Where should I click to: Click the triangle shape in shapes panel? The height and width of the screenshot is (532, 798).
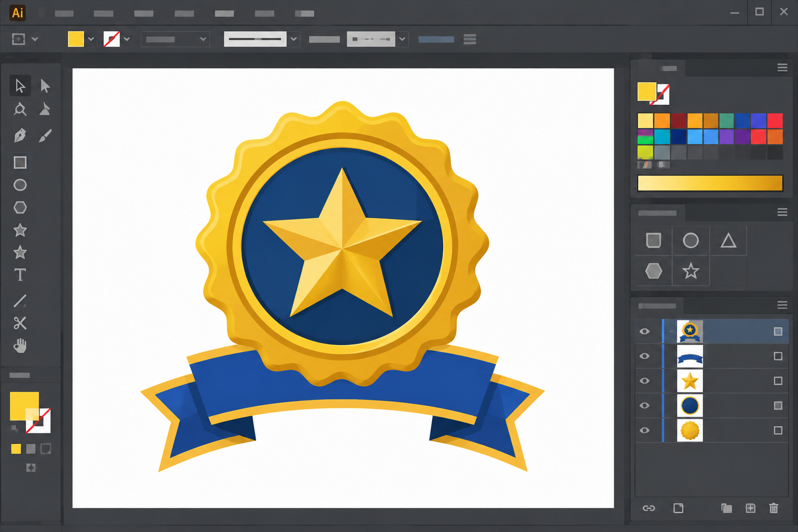728,240
